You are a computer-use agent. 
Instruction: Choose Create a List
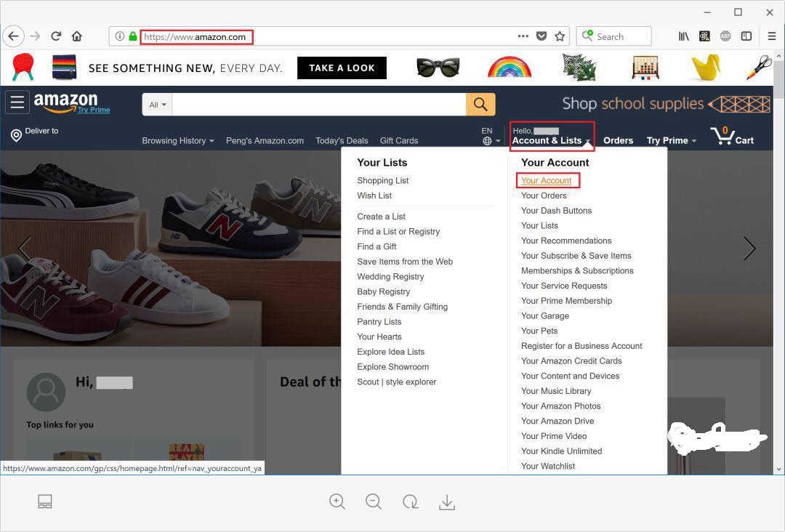click(381, 217)
